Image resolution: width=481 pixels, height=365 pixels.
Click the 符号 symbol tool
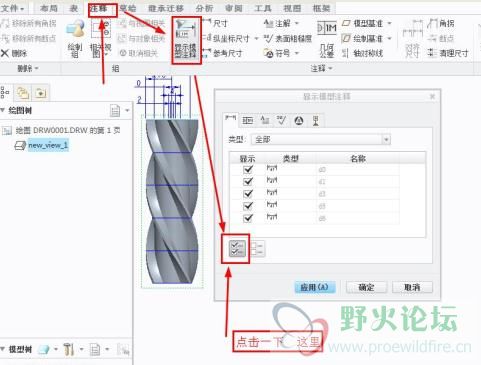click(277, 53)
